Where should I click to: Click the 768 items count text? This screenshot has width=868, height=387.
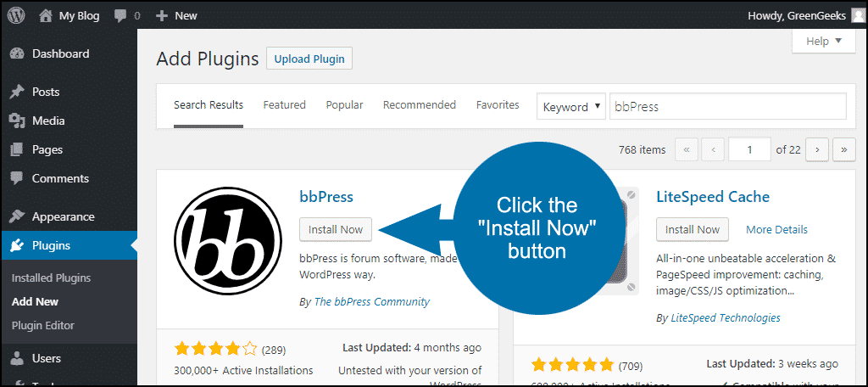tap(643, 149)
